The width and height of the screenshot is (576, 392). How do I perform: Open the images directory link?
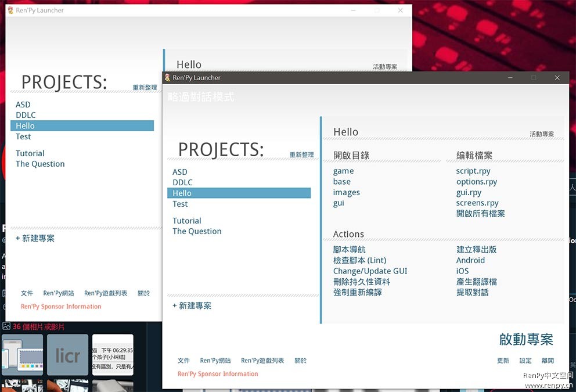(x=346, y=192)
